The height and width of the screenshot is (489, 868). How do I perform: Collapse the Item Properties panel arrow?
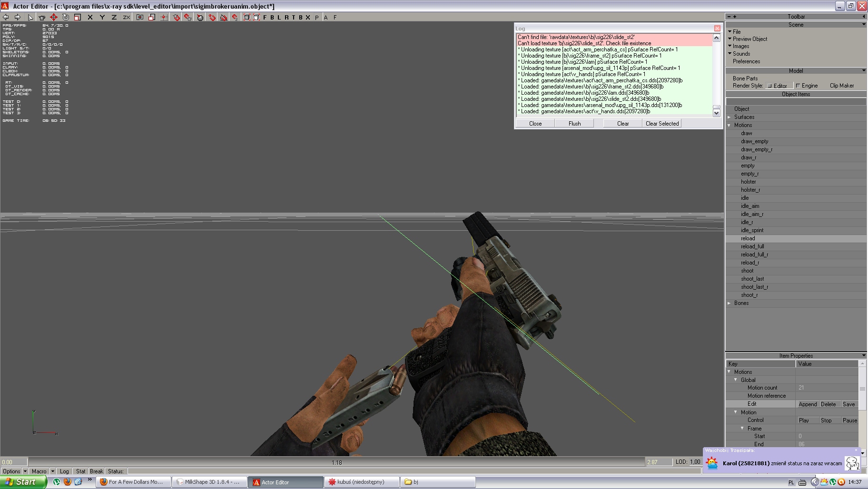click(x=863, y=355)
